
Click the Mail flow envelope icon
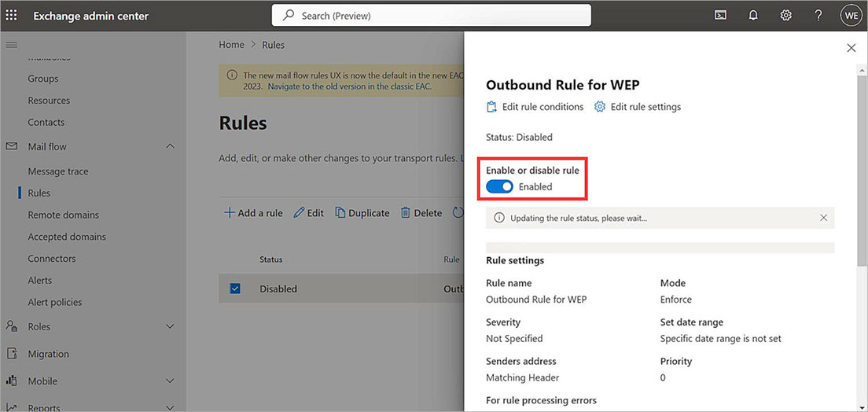pyautogui.click(x=11, y=147)
